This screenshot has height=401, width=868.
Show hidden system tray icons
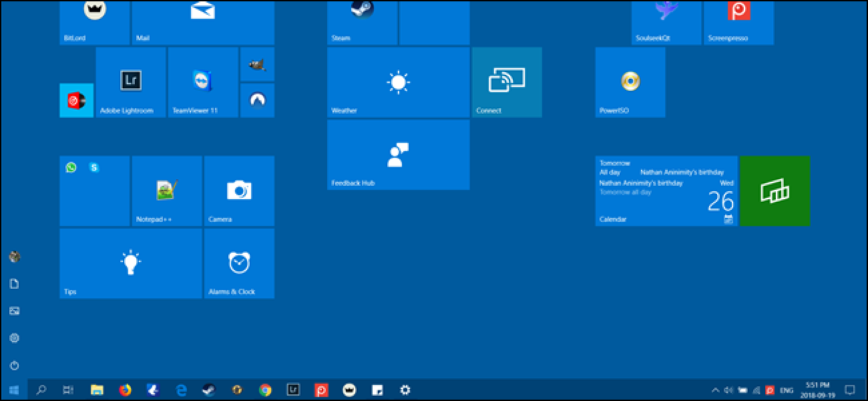(716, 390)
